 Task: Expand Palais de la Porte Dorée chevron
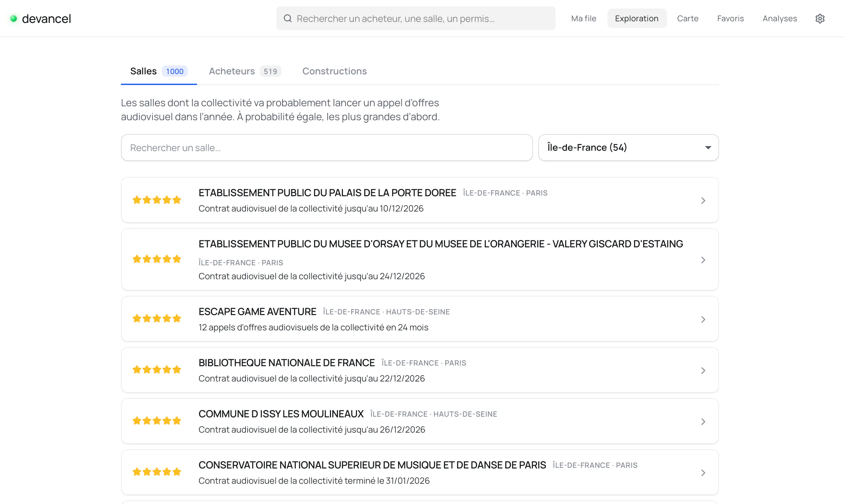(x=703, y=201)
